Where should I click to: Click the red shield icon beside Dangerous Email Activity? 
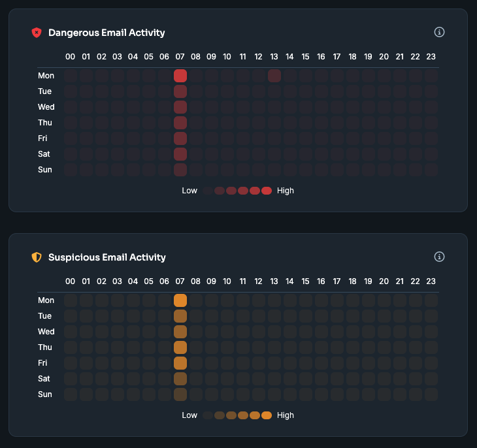click(x=37, y=33)
